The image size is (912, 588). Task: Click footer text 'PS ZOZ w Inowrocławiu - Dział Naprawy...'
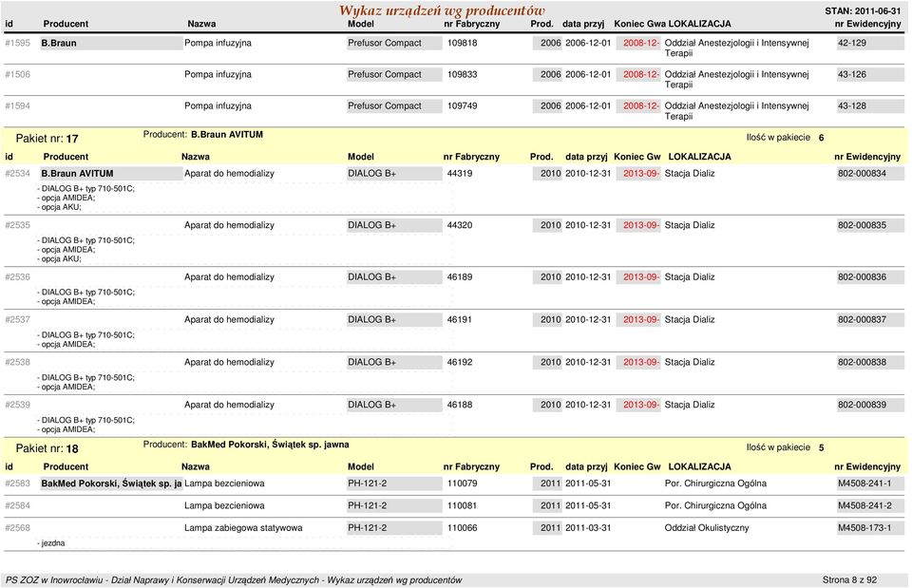(234, 579)
